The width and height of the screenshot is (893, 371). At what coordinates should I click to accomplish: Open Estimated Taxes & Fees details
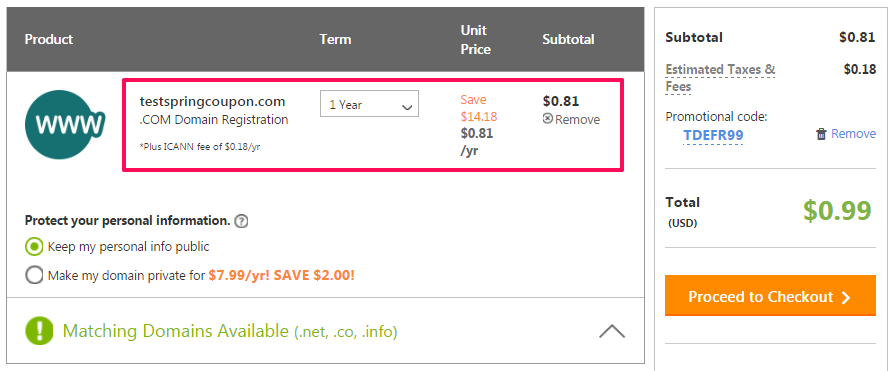720,78
